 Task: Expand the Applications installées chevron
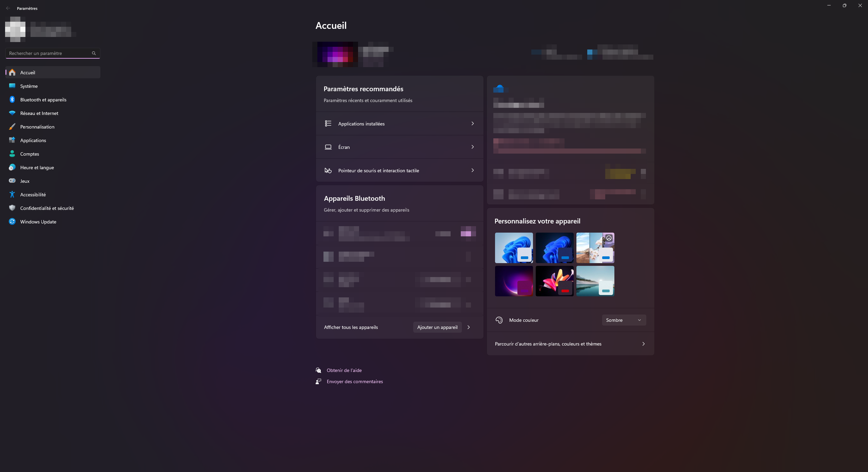coord(472,124)
